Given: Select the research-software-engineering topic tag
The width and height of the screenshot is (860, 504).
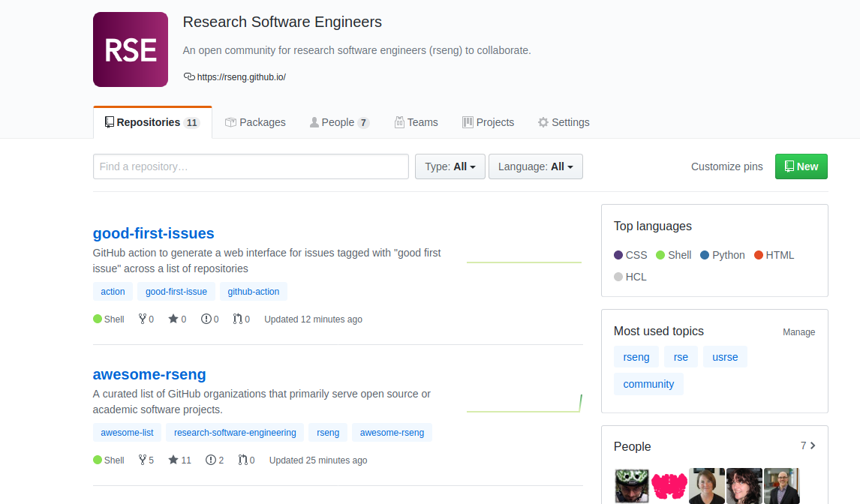Looking at the screenshot, I should [x=235, y=433].
